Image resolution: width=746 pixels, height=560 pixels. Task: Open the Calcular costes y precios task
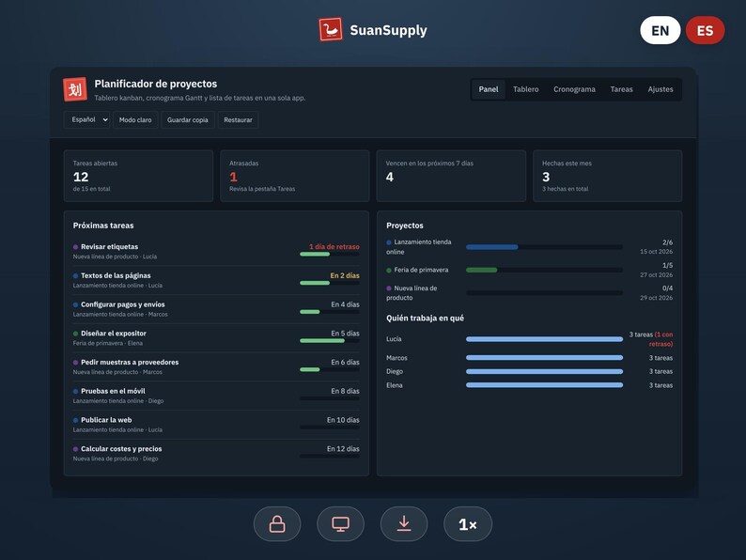[216, 454]
